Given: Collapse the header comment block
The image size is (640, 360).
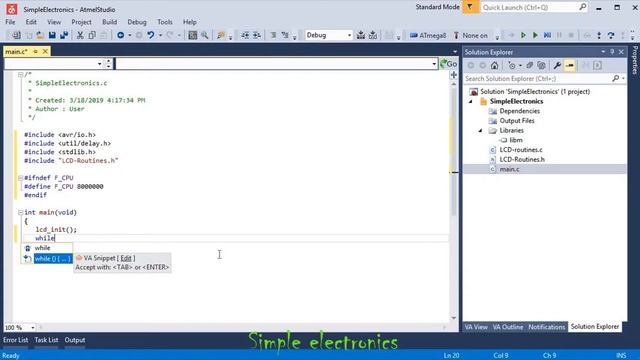Looking at the screenshot, I should click(20, 75).
